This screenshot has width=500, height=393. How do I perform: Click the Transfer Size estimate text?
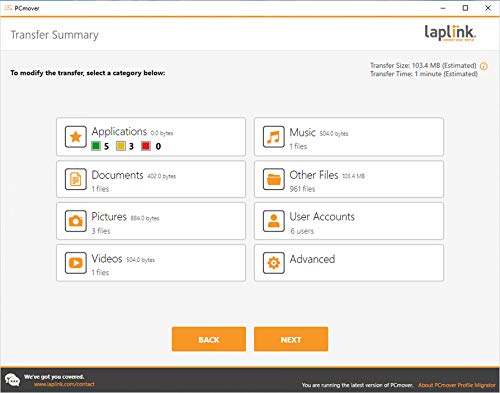pyautogui.click(x=423, y=66)
